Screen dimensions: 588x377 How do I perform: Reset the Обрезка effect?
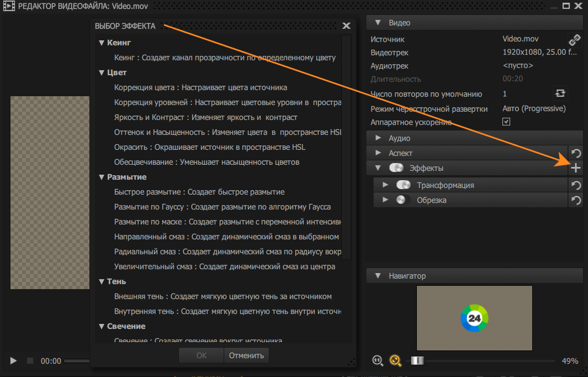click(575, 200)
